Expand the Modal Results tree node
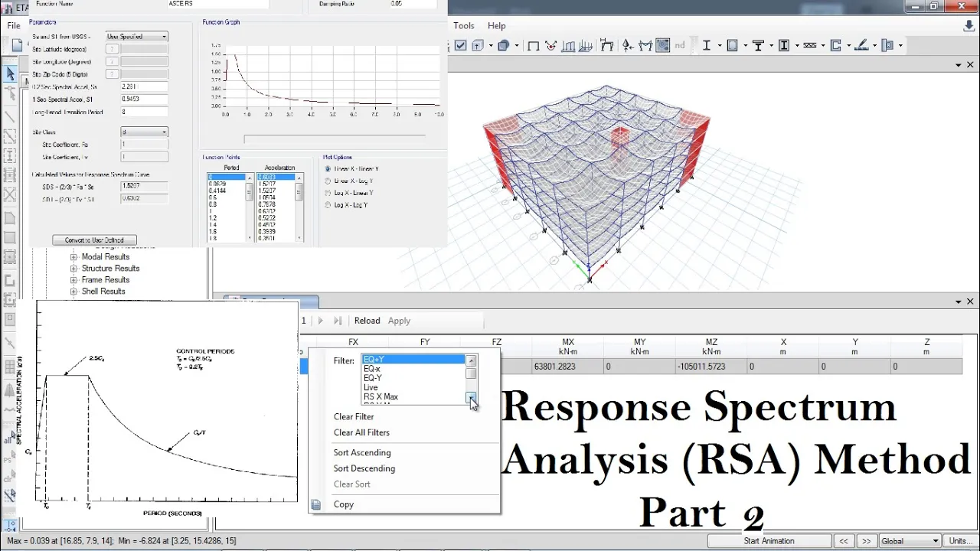This screenshot has height=551, width=980. coord(74,257)
